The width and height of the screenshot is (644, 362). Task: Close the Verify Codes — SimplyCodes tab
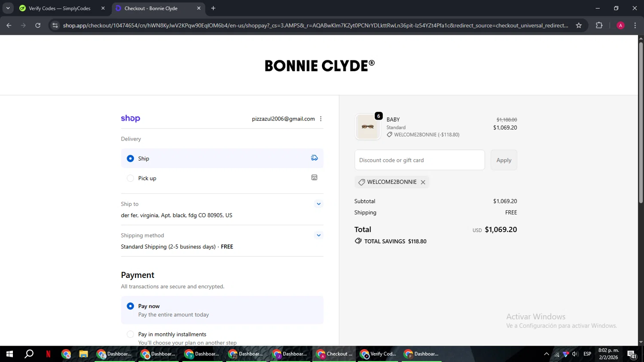(103, 8)
